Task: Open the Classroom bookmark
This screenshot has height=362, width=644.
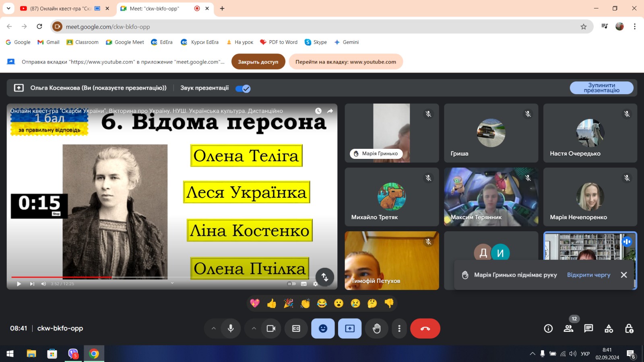Action: [x=83, y=42]
